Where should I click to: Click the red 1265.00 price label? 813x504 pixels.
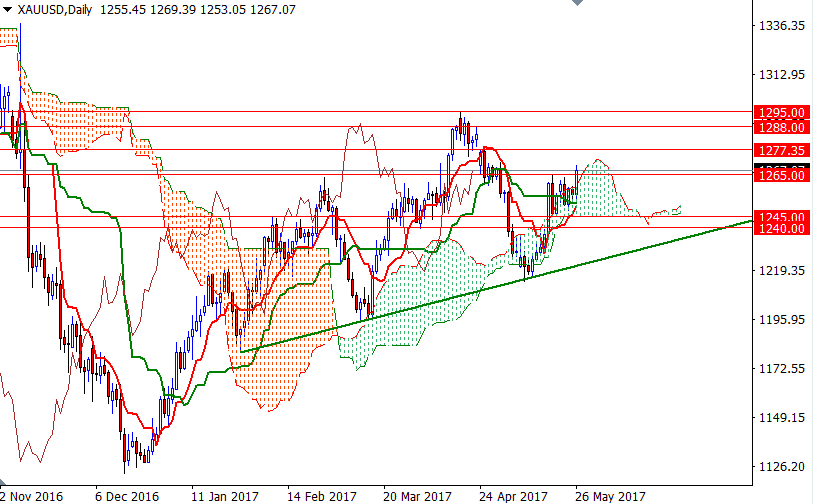pos(782,175)
